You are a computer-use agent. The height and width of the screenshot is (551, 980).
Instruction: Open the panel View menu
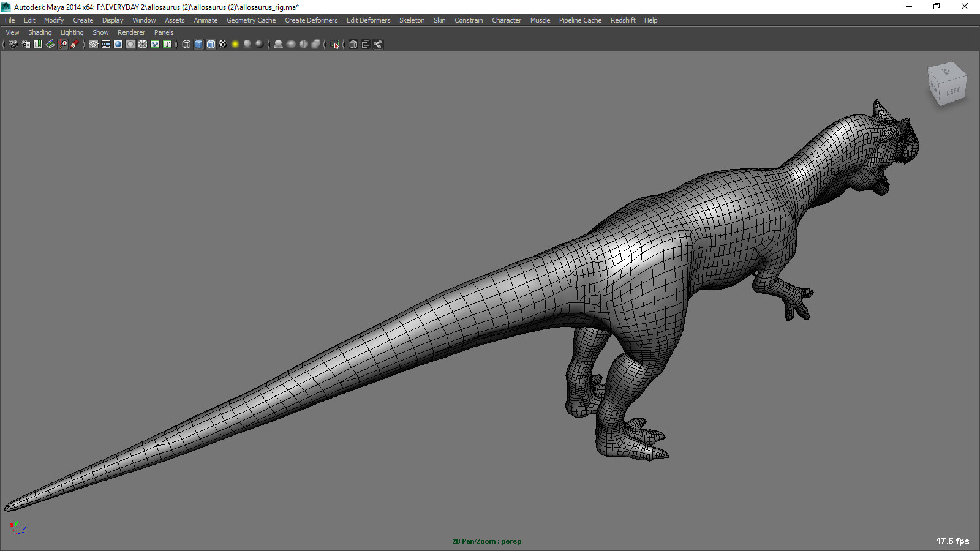click(x=12, y=32)
